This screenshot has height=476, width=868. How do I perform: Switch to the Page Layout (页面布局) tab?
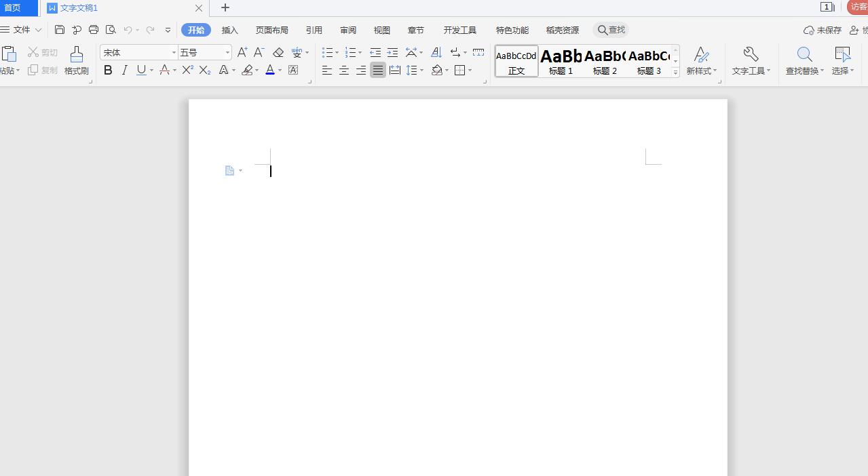[x=271, y=30]
